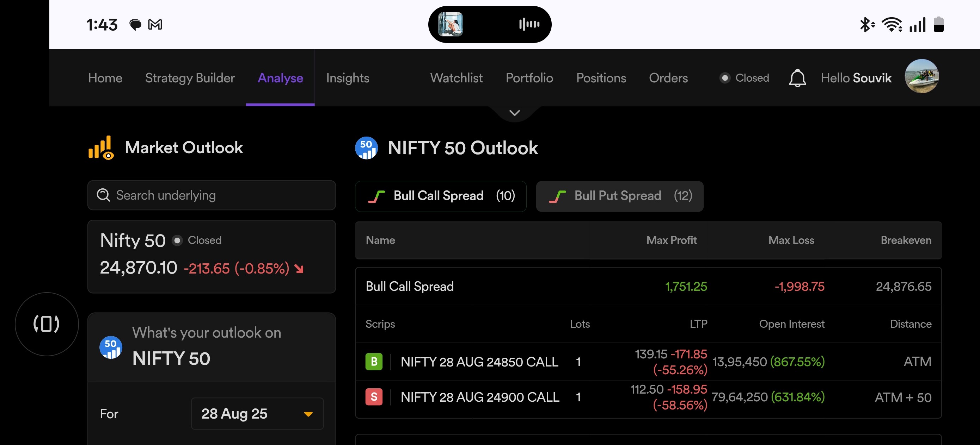Tap the red S sell badge
Screen dimensions: 980x445
coord(374,397)
